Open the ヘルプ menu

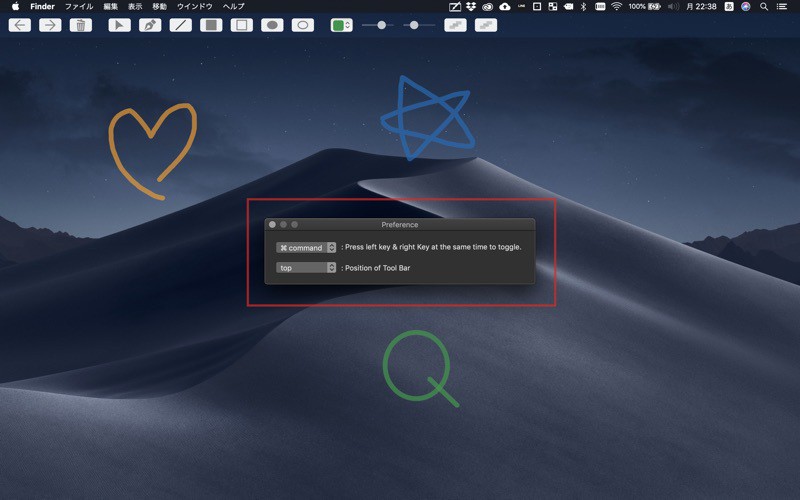[x=234, y=7]
